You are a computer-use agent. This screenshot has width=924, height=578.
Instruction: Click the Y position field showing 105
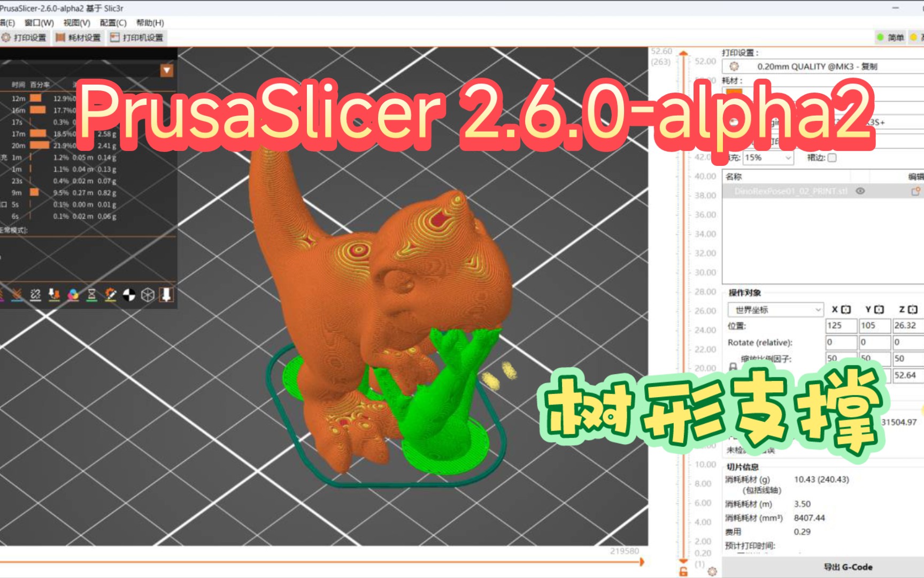pyautogui.click(x=875, y=325)
